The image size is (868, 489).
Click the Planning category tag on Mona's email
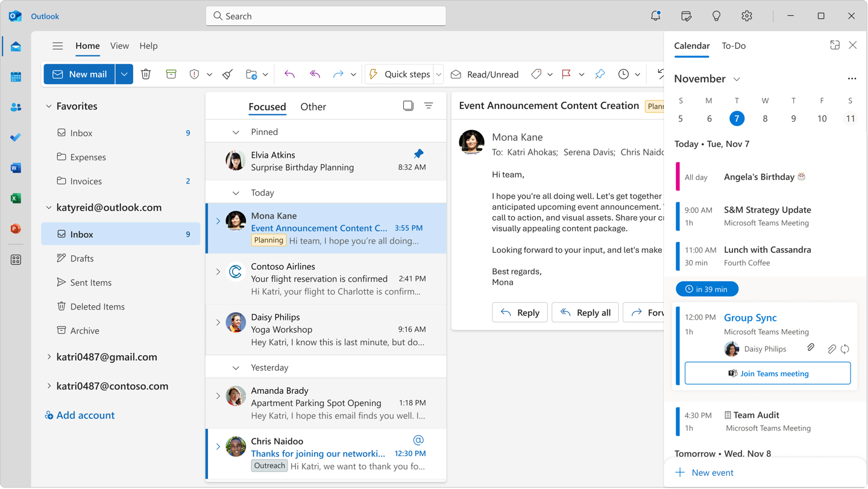click(x=268, y=240)
